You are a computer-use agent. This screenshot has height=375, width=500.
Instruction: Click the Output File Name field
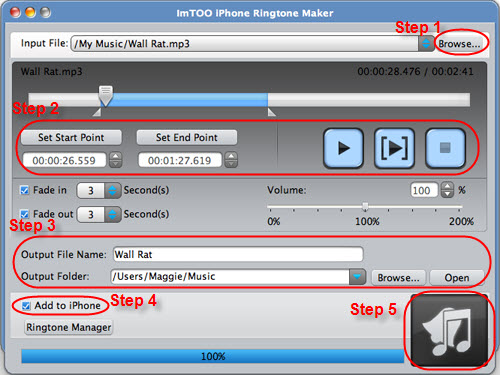238,255
